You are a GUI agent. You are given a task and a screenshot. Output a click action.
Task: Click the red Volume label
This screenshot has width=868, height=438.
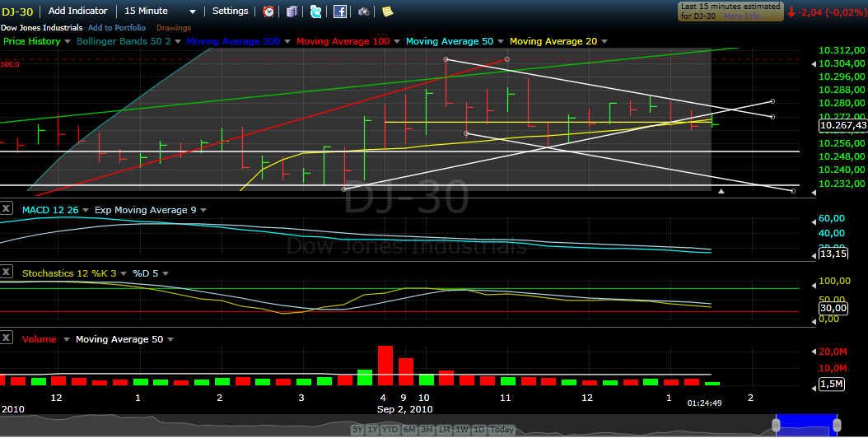click(40, 339)
